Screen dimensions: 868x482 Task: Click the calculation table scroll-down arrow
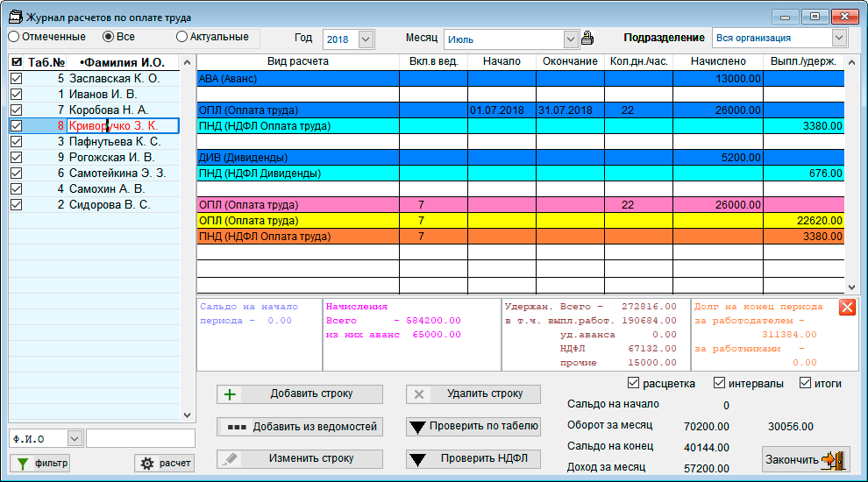(851, 287)
